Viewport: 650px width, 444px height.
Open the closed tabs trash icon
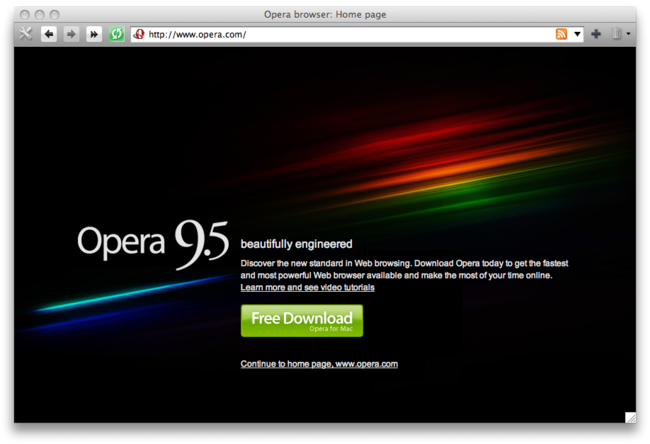(x=616, y=34)
